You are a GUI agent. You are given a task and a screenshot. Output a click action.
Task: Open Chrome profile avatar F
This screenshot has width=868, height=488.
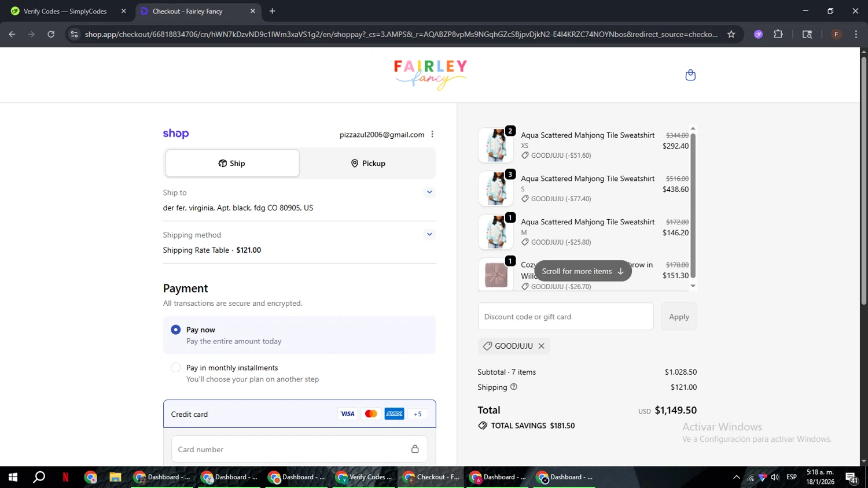pyautogui.click(x=836, y=34)
